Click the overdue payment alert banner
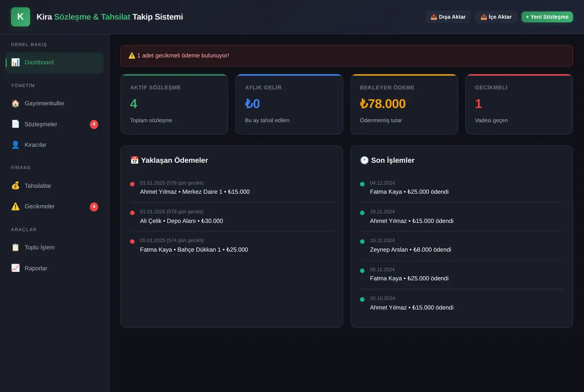 point(347,55)
